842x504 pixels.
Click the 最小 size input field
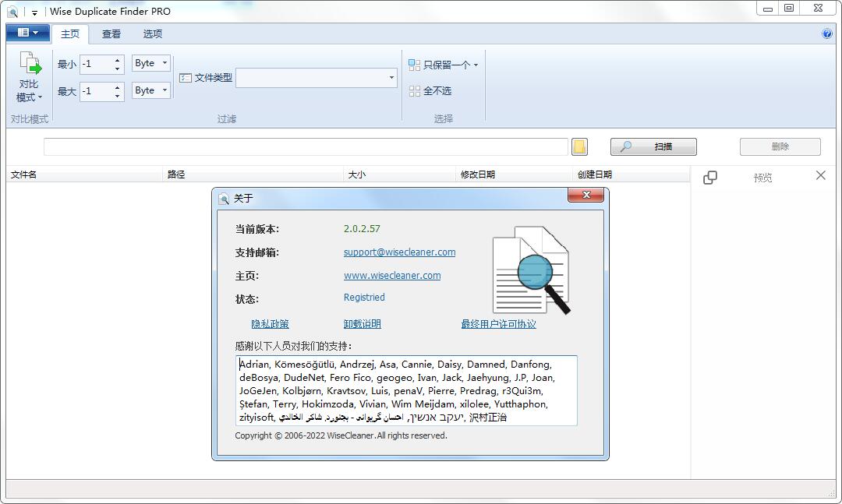coord(96,64)
